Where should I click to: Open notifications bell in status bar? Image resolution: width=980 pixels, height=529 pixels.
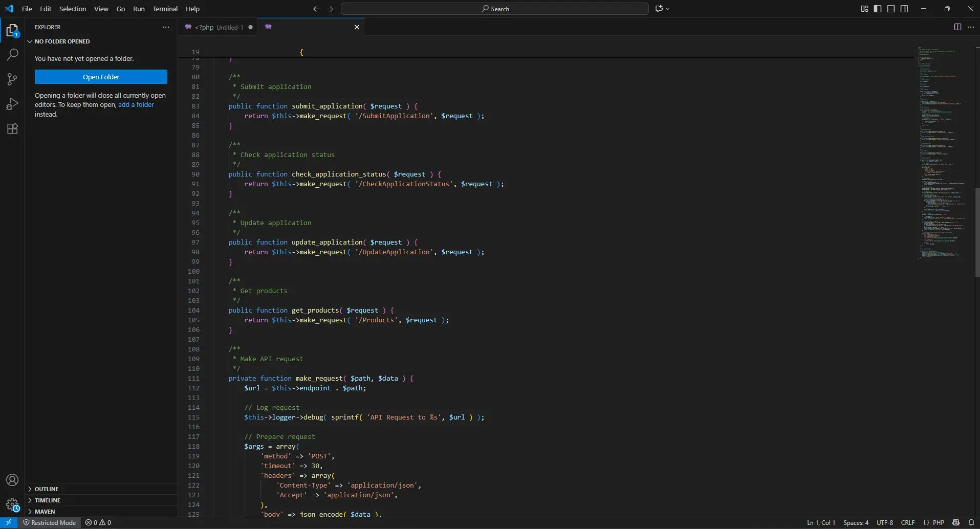coord(971,522)
